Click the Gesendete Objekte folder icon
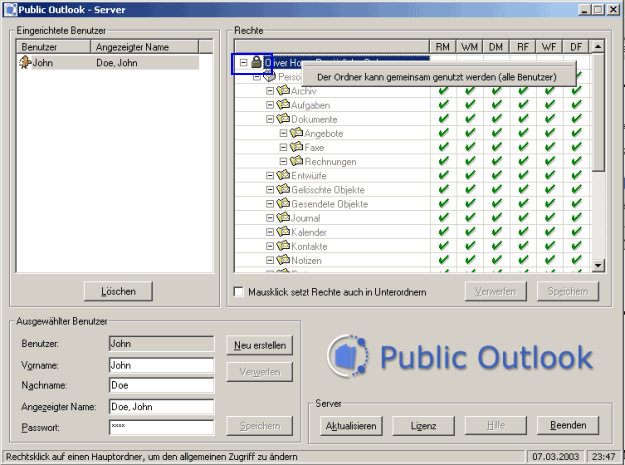Viewport: 625px width, 465px height. point(283,204)
